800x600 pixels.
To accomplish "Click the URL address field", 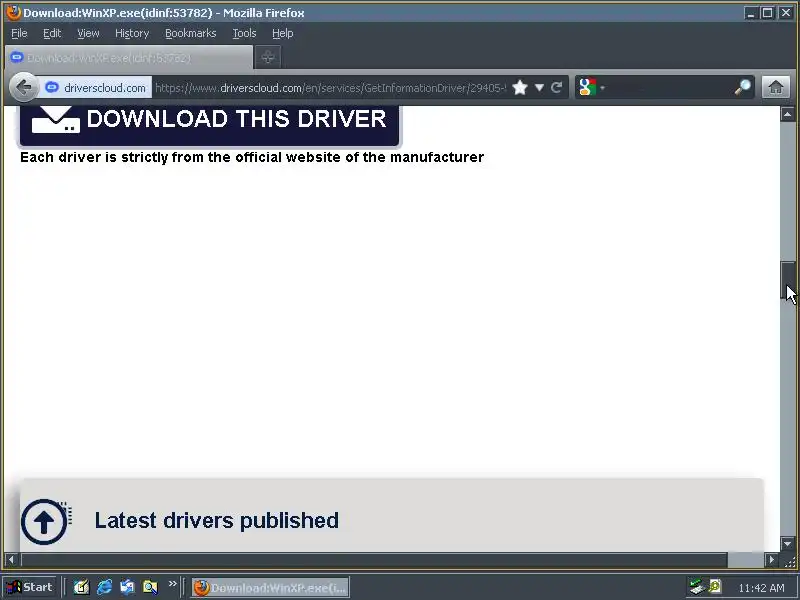I will [330, 88].
